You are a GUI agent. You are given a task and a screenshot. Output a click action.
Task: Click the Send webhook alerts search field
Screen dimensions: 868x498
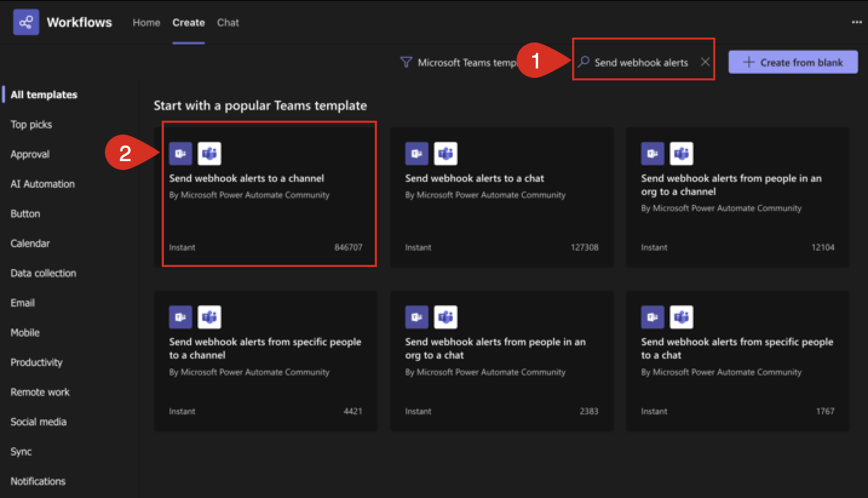tap(641, 62)
